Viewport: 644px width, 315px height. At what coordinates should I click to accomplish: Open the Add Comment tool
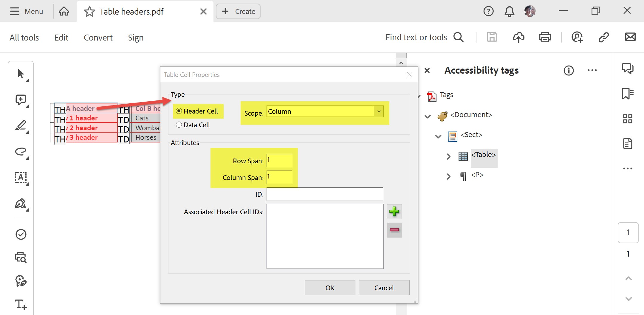click(21, 100)
